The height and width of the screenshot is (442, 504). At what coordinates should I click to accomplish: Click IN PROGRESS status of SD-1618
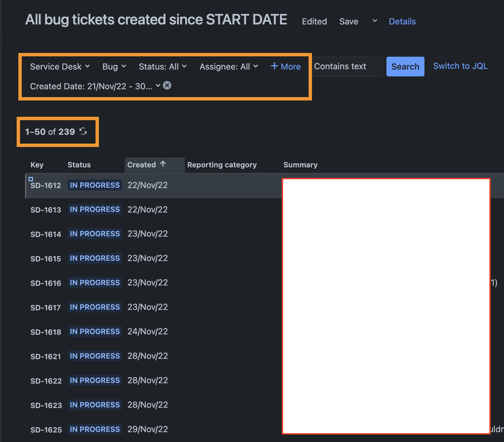point(95,331)
